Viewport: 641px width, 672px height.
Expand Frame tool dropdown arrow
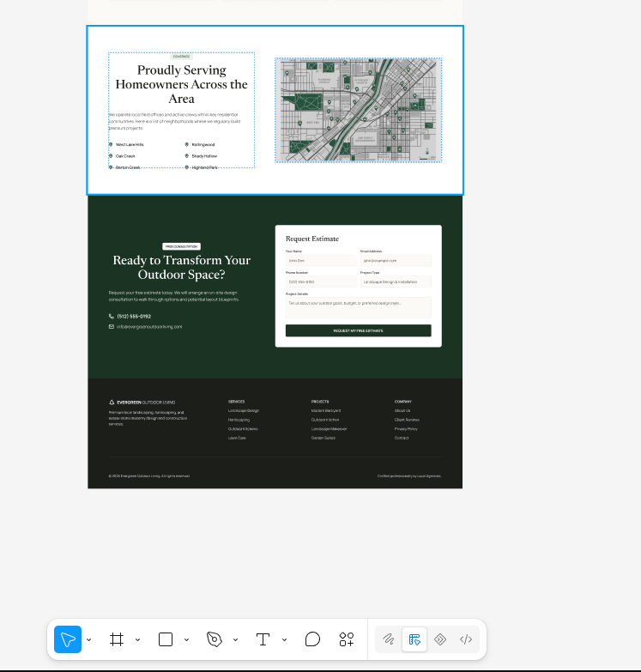pyautogui.click(x=137, y=640)
